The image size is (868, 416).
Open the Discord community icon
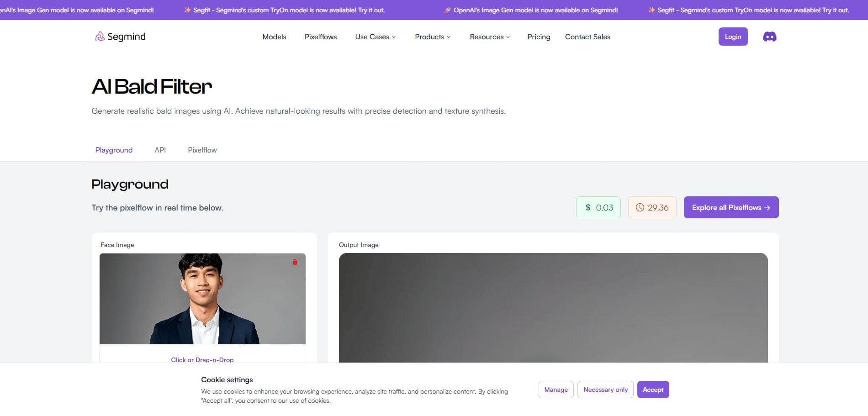pyautogui.click(x=769, y=37)
